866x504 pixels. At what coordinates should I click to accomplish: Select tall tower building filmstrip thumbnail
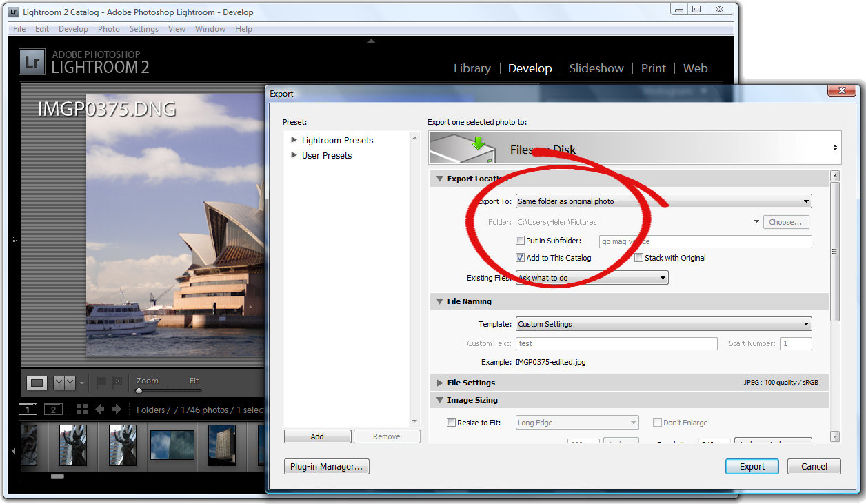pyautogui.click(x=222, y=445)
